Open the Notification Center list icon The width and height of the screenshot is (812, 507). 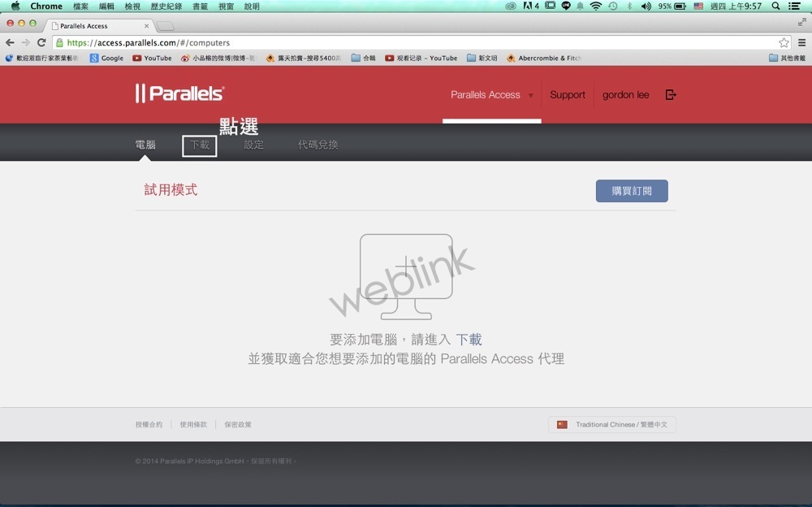click(794, 6)
